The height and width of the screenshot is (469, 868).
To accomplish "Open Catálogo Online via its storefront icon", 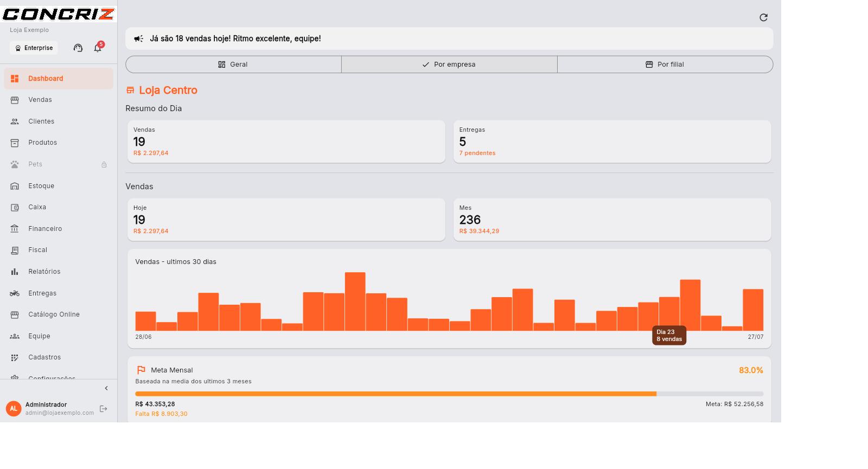I will pyautogui.click(x=15, y=314).
